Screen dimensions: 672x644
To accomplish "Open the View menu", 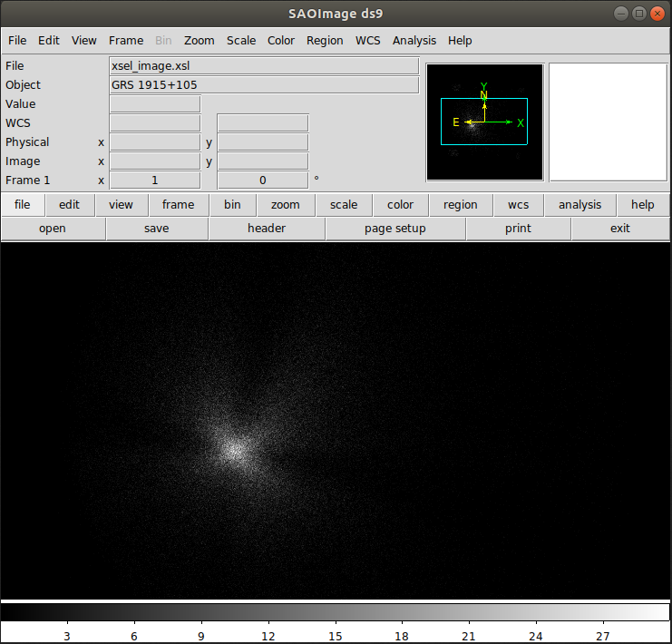I will [83, 40].
